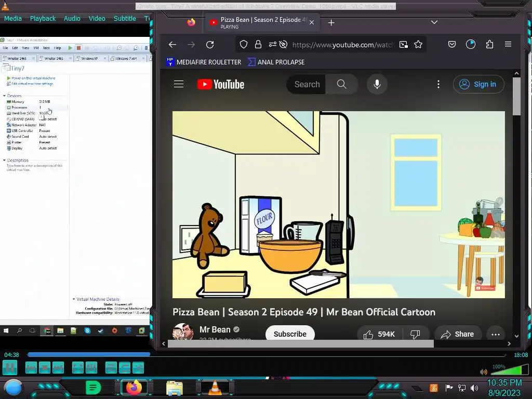Open the Mr Bean channel name link
The image size is (532, 399).
(215, 329)
